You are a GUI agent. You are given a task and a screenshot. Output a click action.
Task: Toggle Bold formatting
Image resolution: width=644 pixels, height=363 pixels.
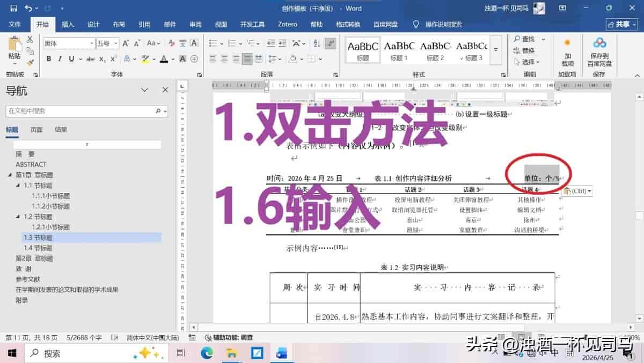[x=49, y=58]
